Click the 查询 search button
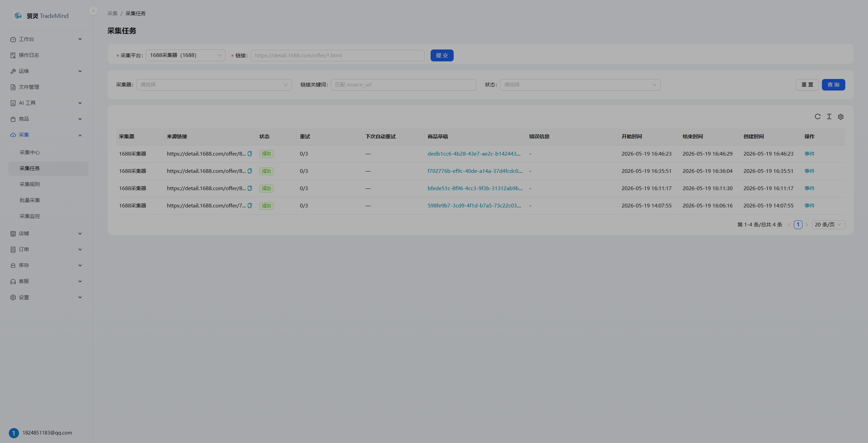868x443 pixels. point(833,85)
